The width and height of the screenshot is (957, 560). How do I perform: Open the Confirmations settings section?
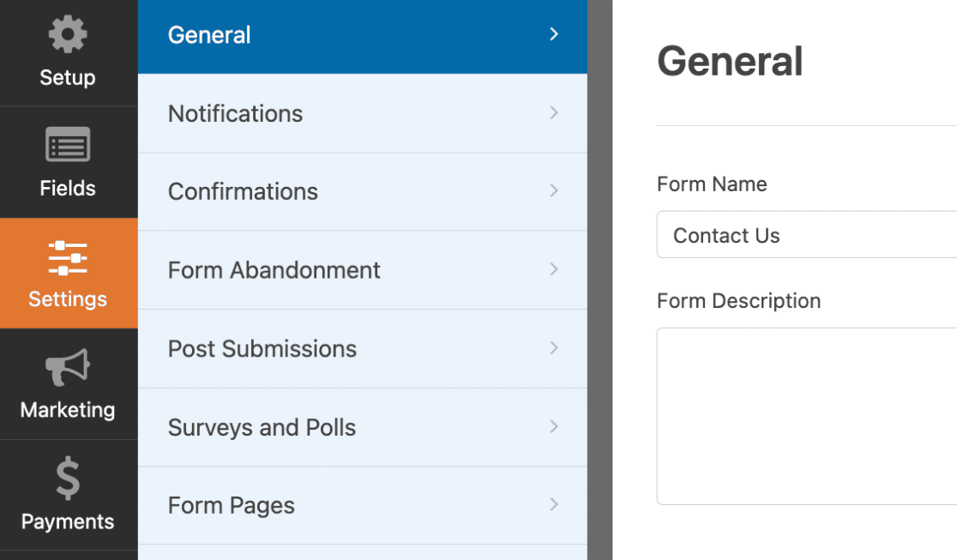(x=363, y=192)
